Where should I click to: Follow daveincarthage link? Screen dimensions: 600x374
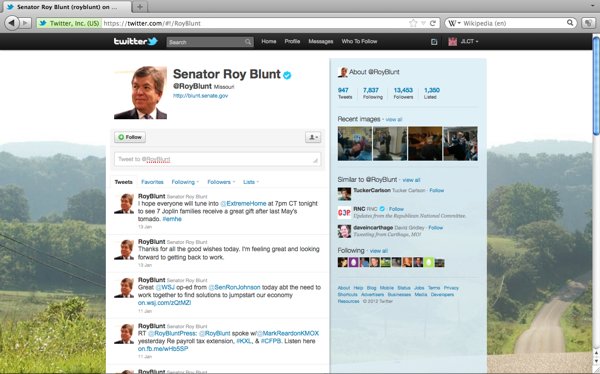435,228
